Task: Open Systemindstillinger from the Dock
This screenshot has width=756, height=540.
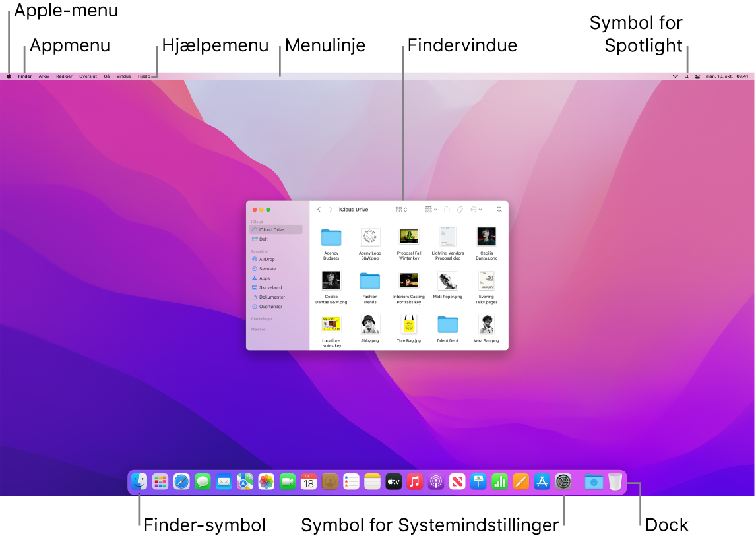Action: 562,482
